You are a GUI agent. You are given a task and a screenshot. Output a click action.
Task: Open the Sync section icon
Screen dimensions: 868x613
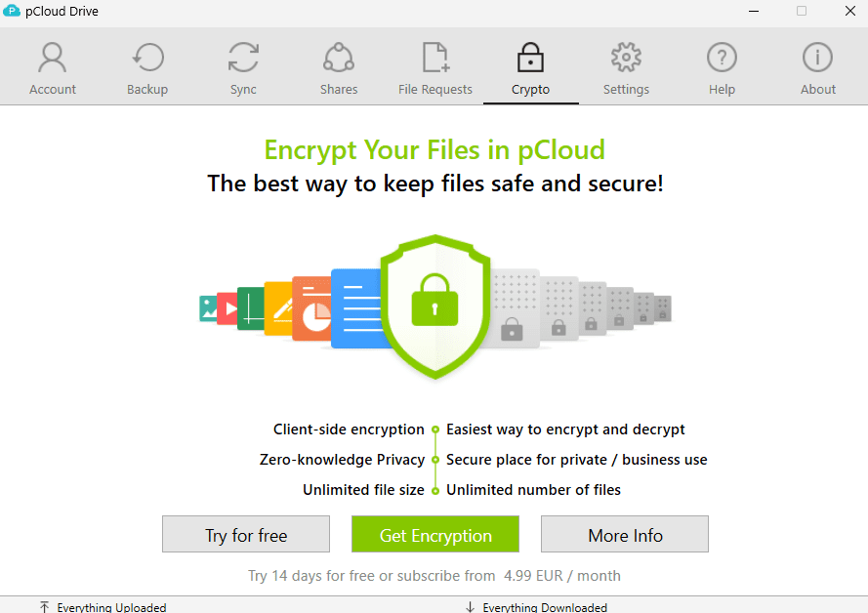point(243,59)
